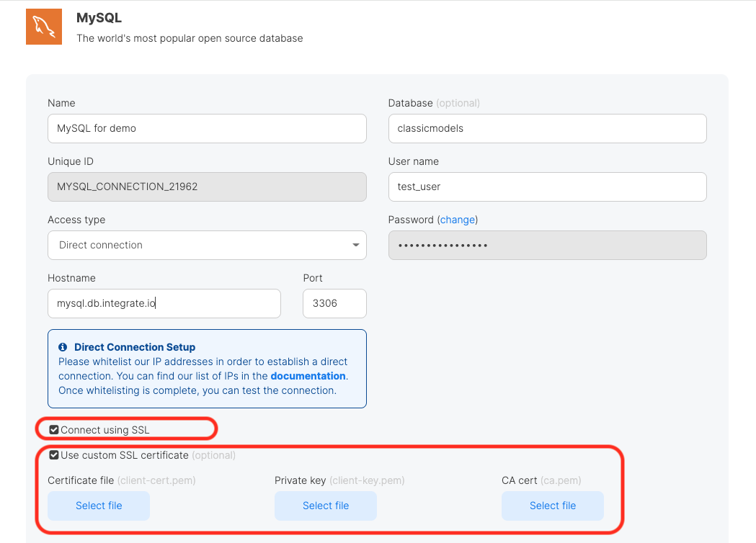
Task: Select file for Certificate file
Action: coord(99,506)
